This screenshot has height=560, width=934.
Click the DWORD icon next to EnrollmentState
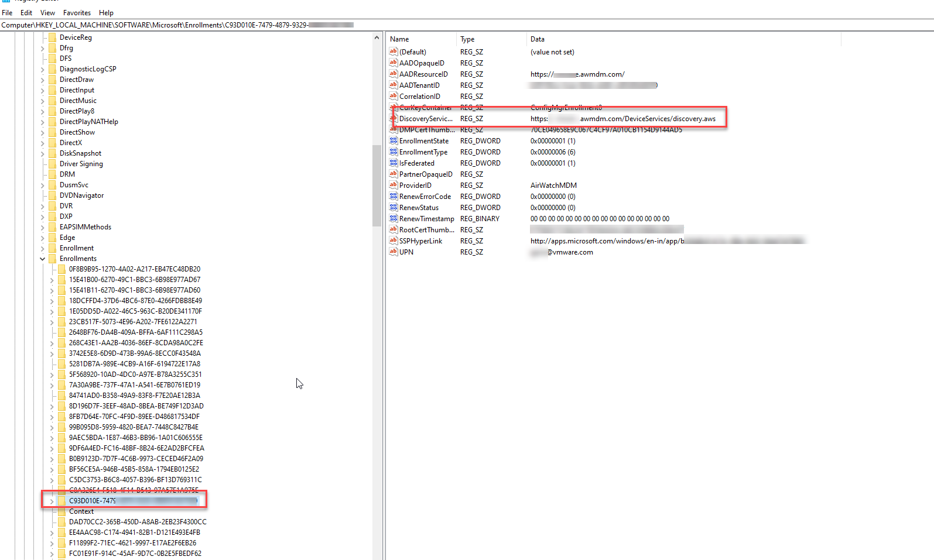click(x=394, y=141)
